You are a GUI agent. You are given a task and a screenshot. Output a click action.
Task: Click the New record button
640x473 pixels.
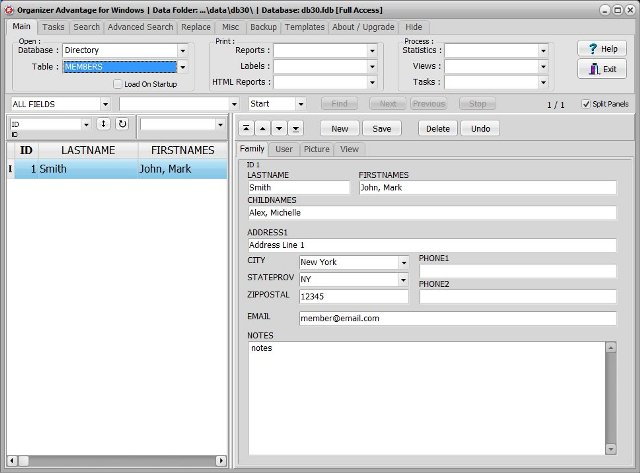pos(340,129)
